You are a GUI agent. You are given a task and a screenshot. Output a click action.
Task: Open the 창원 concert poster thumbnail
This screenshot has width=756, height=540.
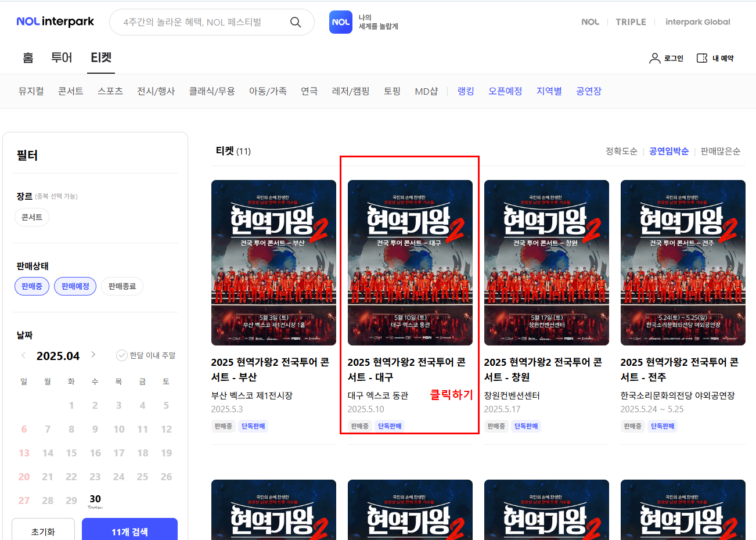[x=546, y=262]
